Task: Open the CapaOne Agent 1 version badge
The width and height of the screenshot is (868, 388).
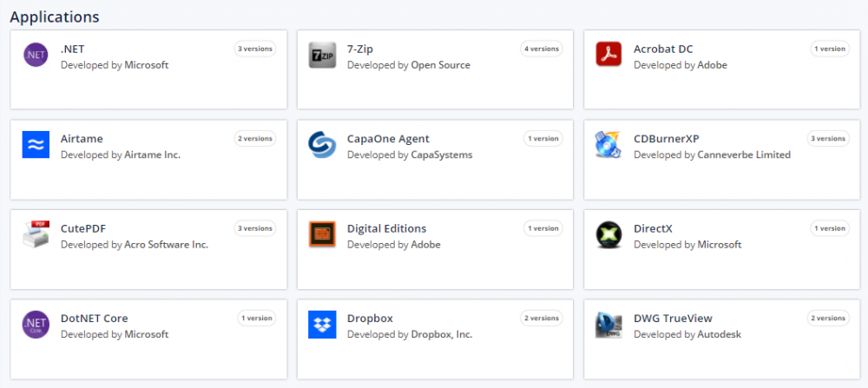Action: [543, 138]
